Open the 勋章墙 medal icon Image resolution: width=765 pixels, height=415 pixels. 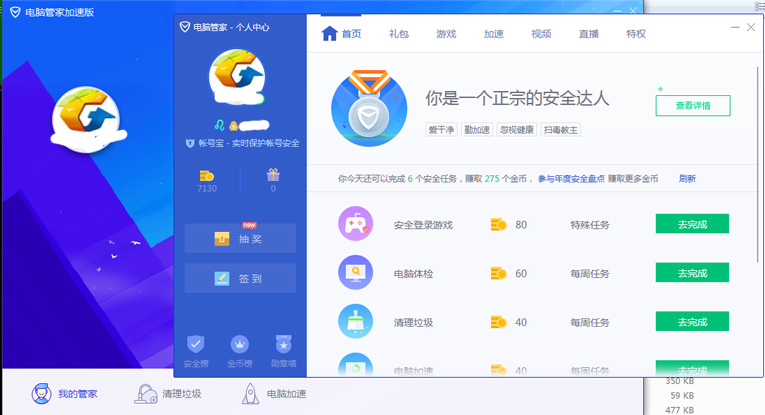pyautogui.click(x=282, y=345)
